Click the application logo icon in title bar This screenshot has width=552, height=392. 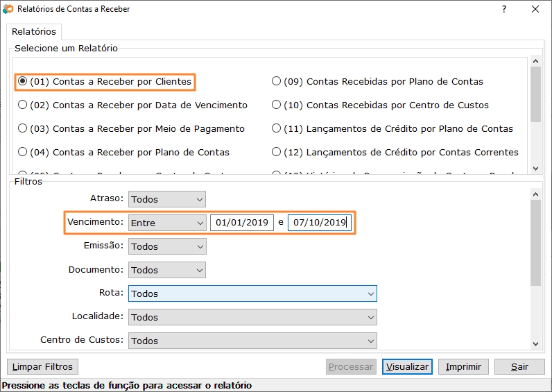pyautogui.click(x=8, y=9)
